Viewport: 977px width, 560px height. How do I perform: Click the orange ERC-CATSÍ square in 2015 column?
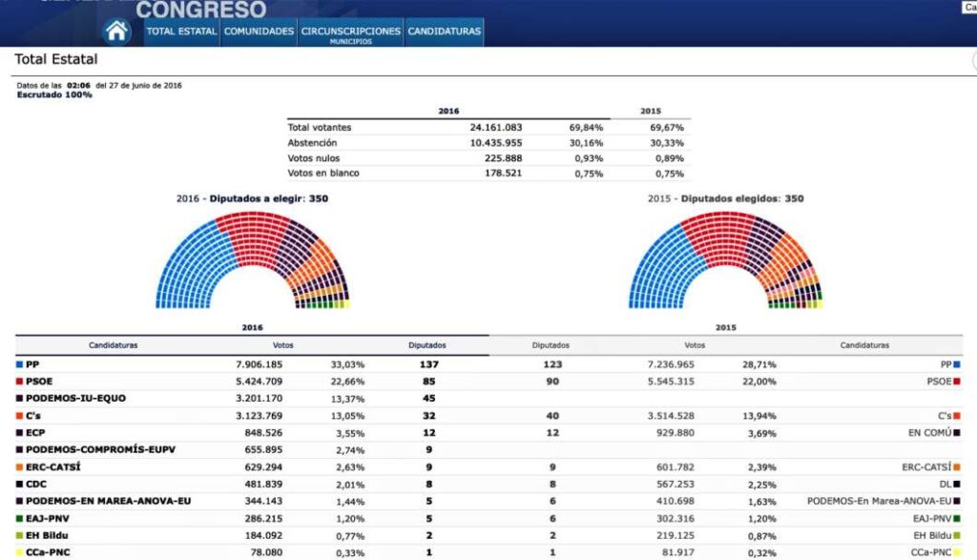pyautogui.click(x=956, y=467)
